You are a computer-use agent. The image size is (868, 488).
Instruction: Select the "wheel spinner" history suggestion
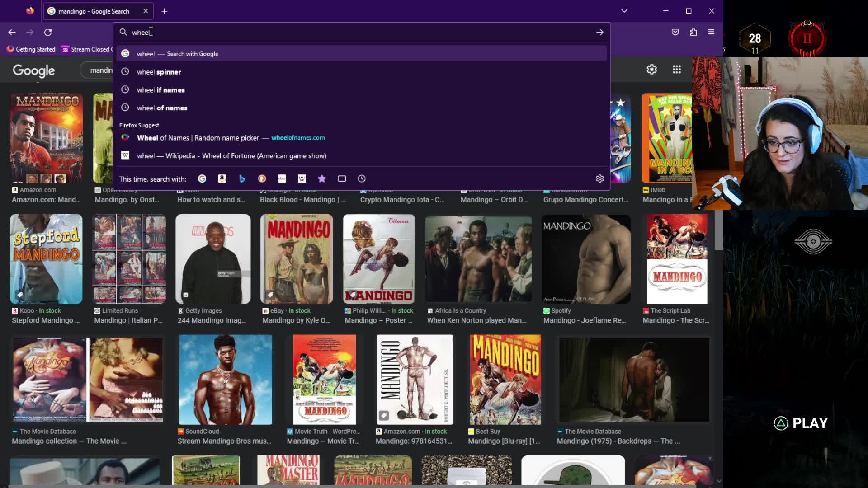tap(361, 72)
